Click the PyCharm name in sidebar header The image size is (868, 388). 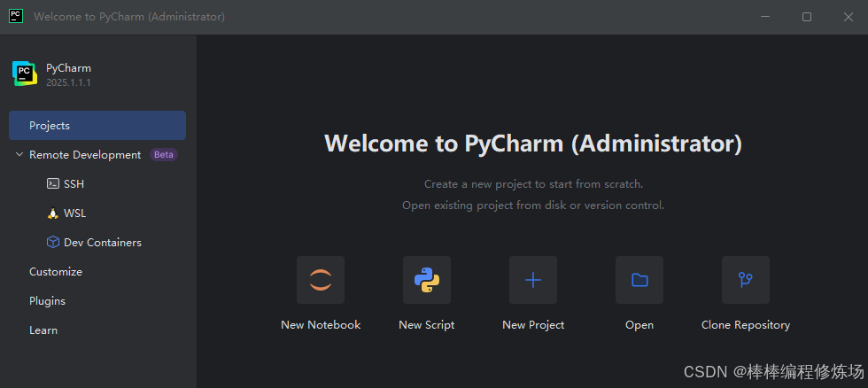[69, 68]
